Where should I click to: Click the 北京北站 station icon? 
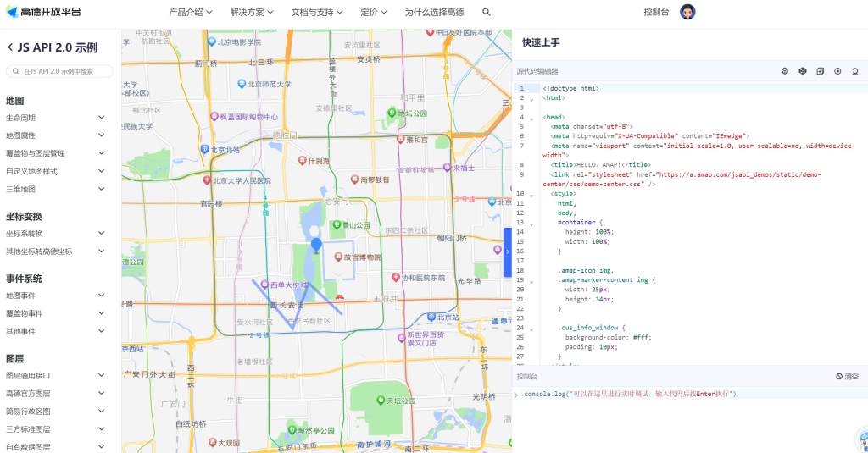point(204,149)
